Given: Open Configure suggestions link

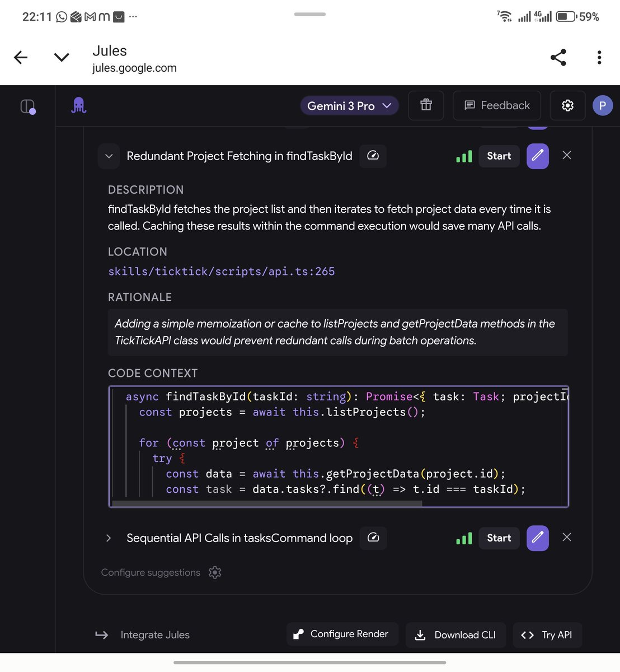Looking at the screenshot, I should (151, 572).
